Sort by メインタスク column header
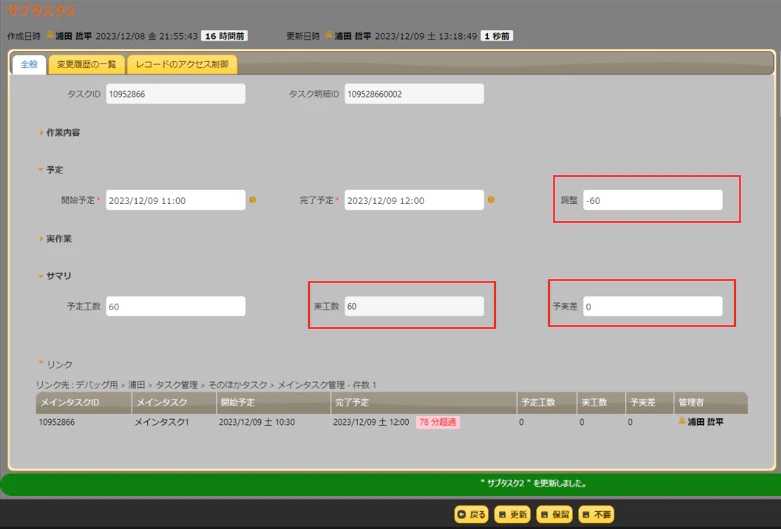 [174, 402]
